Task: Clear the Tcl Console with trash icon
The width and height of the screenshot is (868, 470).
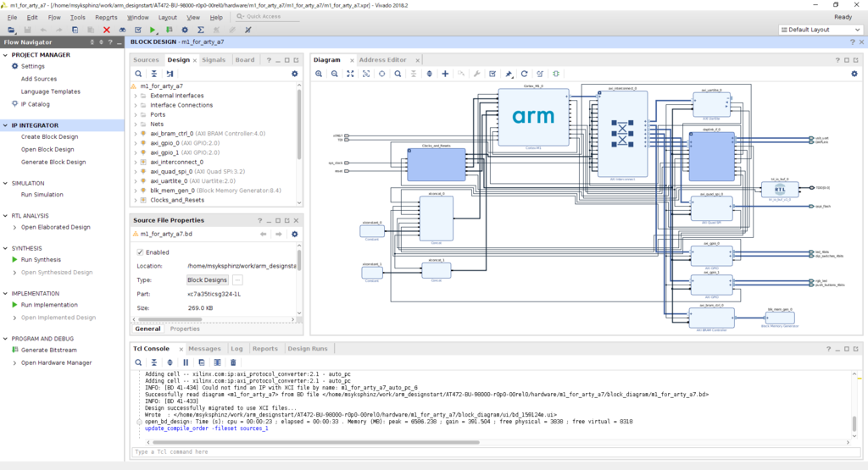Action: 233,362
